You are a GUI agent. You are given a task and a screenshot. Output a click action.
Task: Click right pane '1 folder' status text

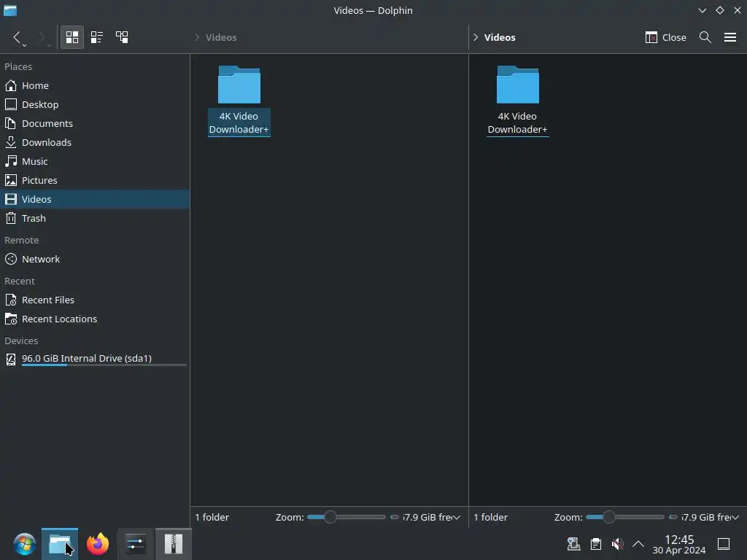pyautogui.click(x=491, y=517)
